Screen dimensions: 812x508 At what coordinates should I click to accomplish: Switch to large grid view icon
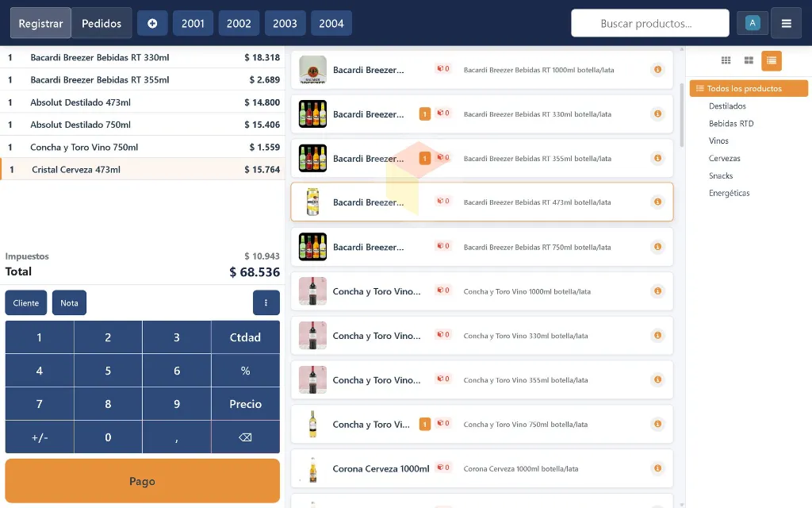749,60
